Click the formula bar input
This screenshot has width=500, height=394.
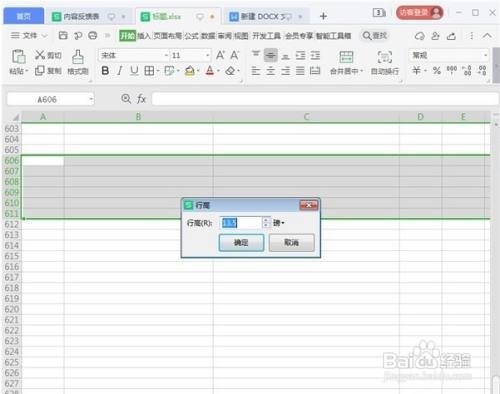coord(325,99)
